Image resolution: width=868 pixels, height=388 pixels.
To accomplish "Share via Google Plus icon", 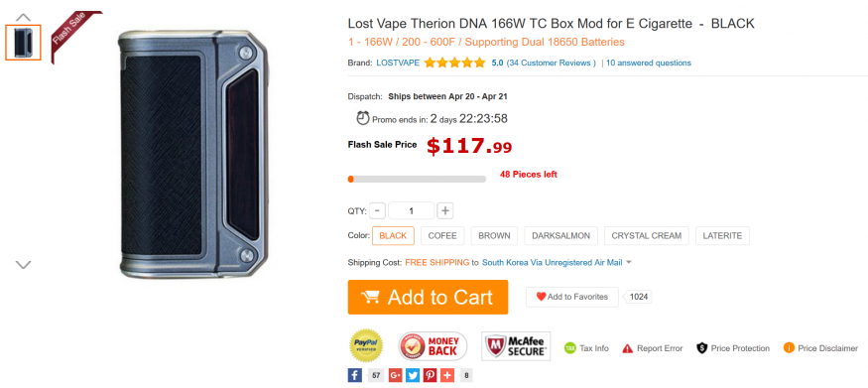I will click(395, 375).
